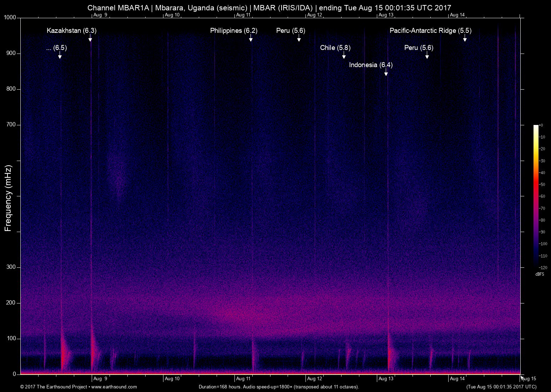Click the Aug 12 label on top axis
The height and width of the screenshot is (392, 551).
click(314, 15)
